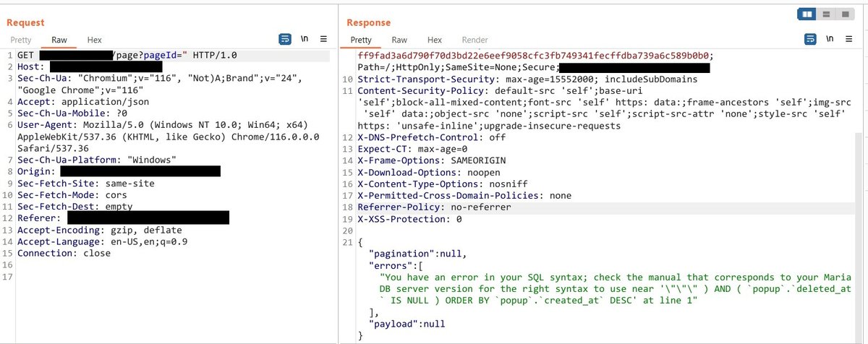Open the Request Hex tab
Screen dimensions: 868x344
(x=94, y=40)
